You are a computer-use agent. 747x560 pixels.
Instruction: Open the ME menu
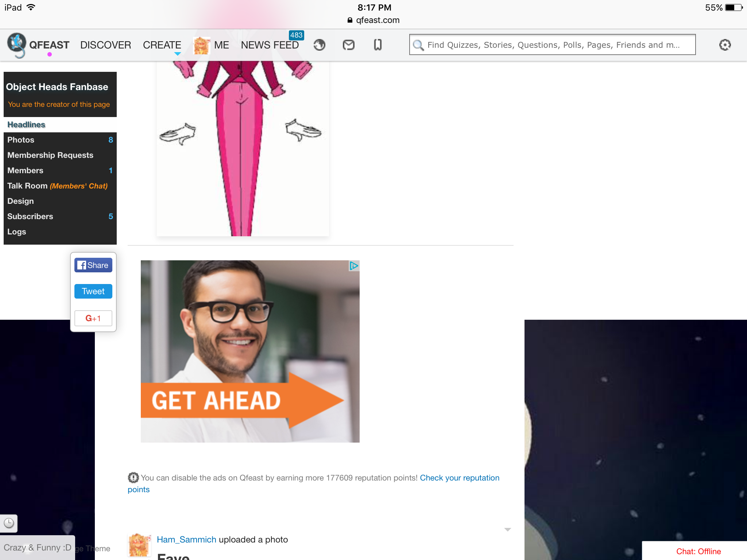[x=221, y=45]
